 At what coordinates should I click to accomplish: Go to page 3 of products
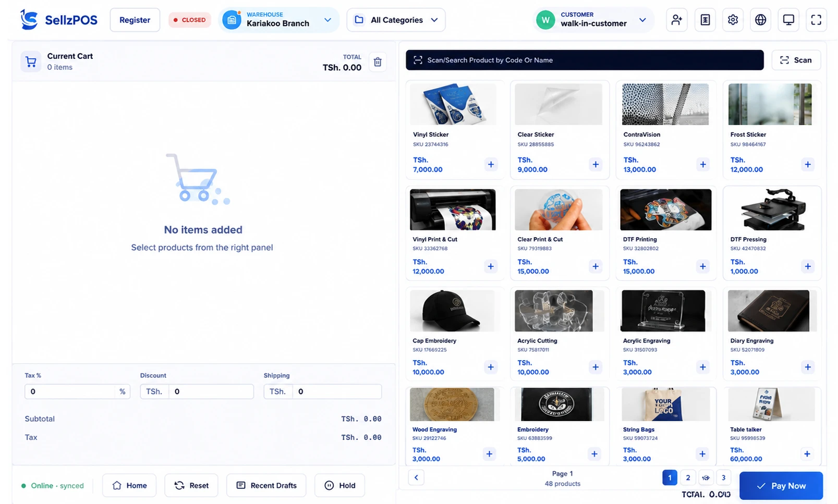coord(723,477)
